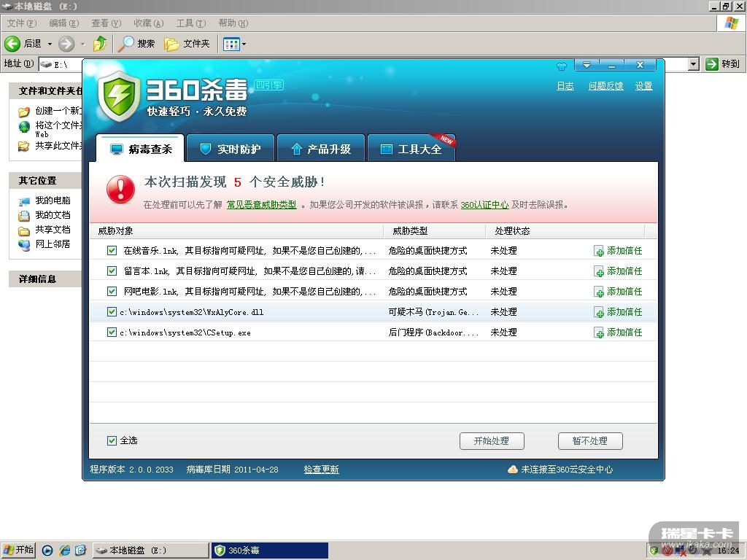Switch to 360杀毒 taskbar button
Viewport: 747px width, 560px height.
(x=270, y=551)
